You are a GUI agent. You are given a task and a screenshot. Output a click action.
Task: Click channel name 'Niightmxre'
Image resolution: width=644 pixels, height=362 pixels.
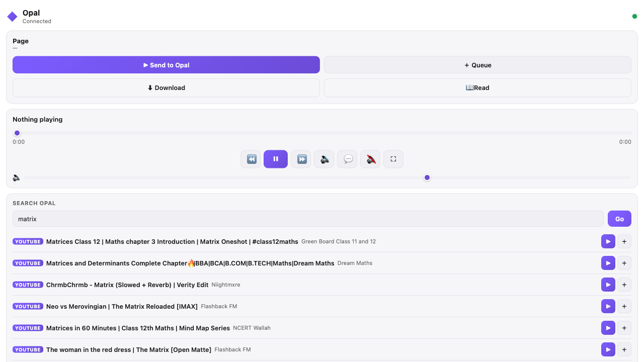(226, 285)
